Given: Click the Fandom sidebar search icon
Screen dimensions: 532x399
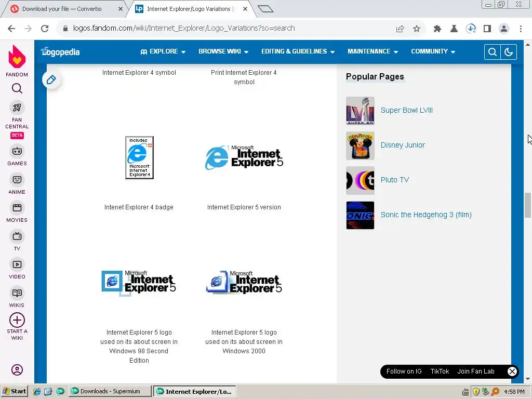Looking at the screenshot, I should tap(17, 88).
